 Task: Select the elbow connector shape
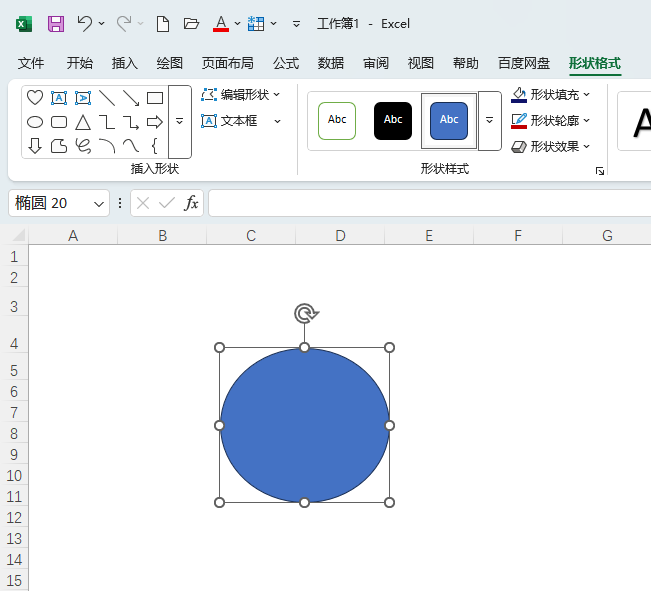tap(107, 122)
